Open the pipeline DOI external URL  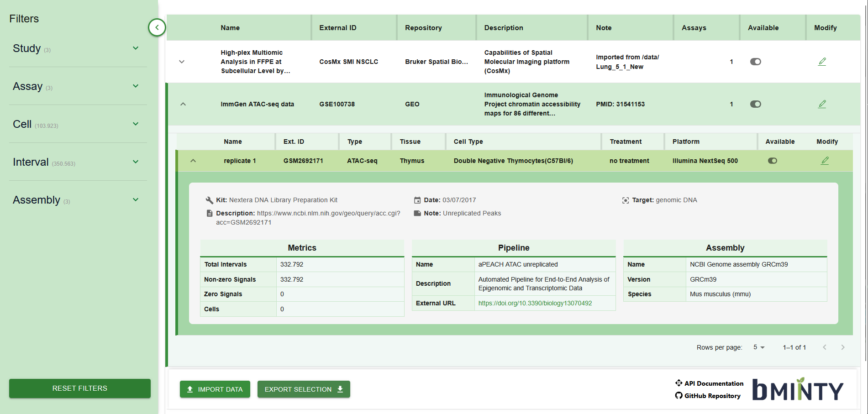click(535, 303)
